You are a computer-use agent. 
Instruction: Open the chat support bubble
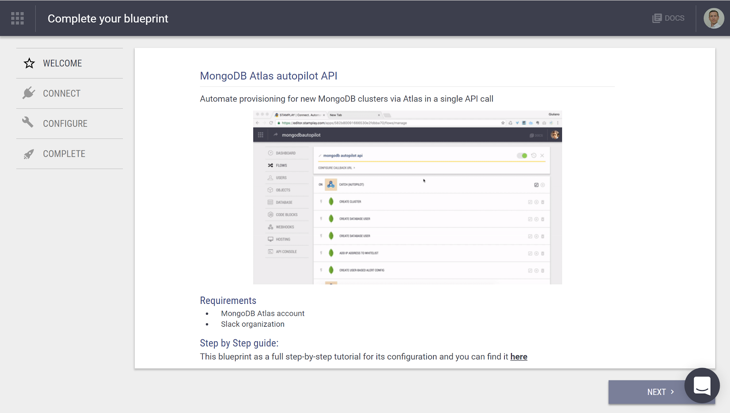(702, 386)
